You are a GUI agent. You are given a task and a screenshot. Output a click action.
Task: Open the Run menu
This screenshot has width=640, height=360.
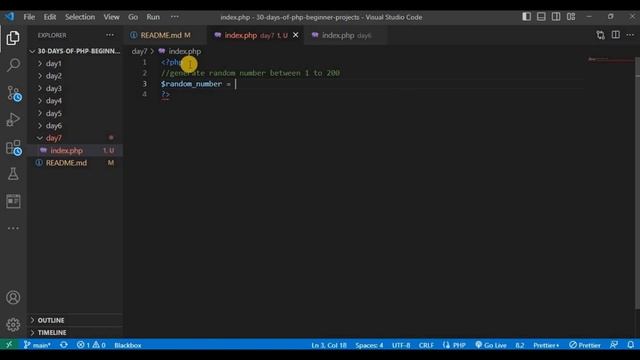(x=153, y=17)
